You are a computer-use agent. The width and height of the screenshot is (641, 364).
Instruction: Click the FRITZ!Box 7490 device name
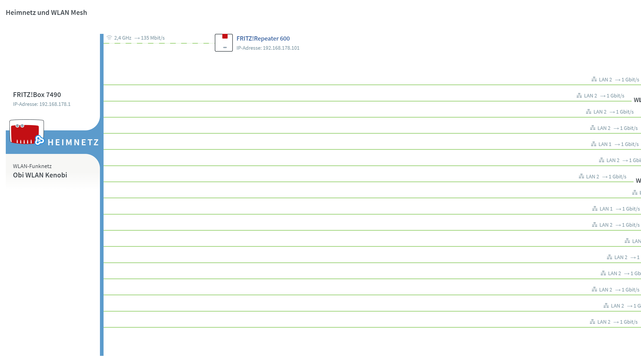point(37,95)
